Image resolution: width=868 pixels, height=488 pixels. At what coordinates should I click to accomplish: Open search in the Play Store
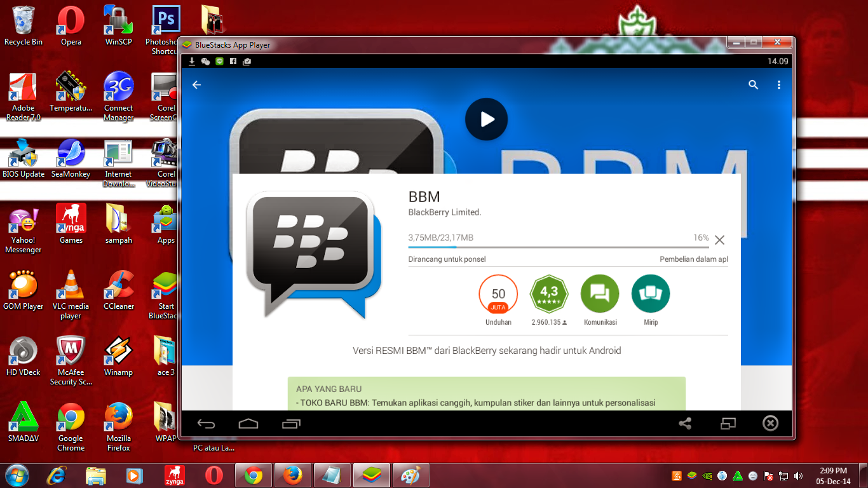754,85
